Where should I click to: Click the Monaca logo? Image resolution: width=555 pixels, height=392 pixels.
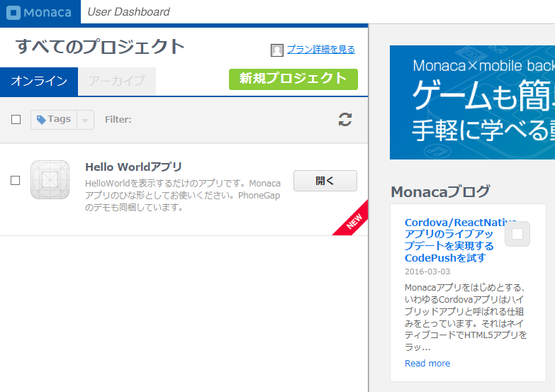click(39, 12)
